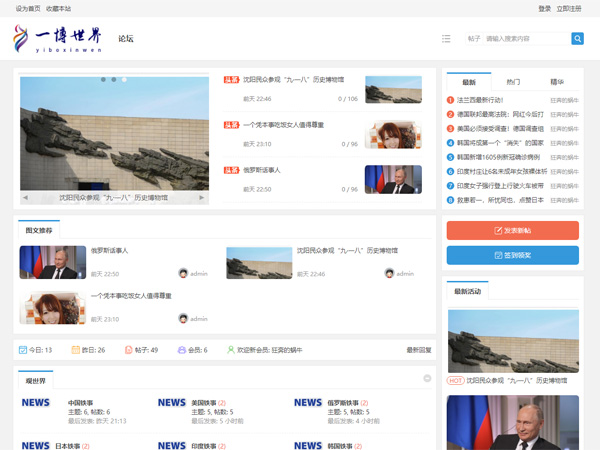600x450 pixels.
Task: Click admin avatar under 俄罗斯话事人 post
Action: coord(183,273)
